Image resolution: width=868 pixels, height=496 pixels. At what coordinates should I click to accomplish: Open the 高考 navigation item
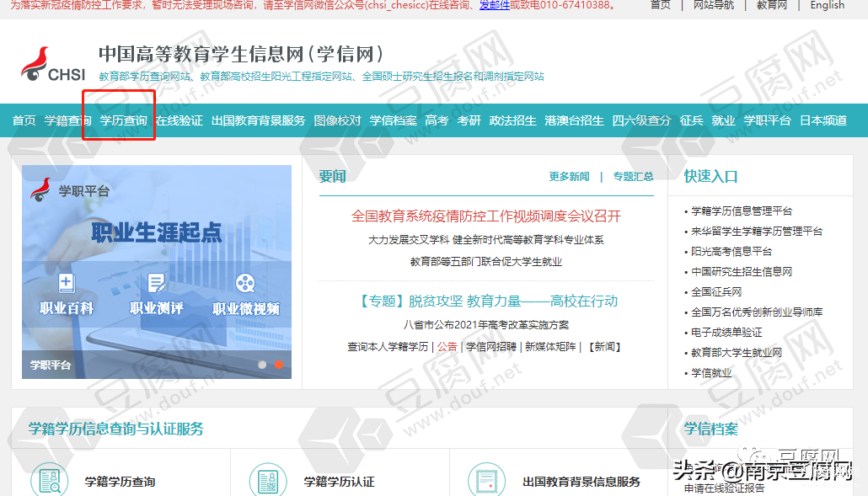click(437, 120)
